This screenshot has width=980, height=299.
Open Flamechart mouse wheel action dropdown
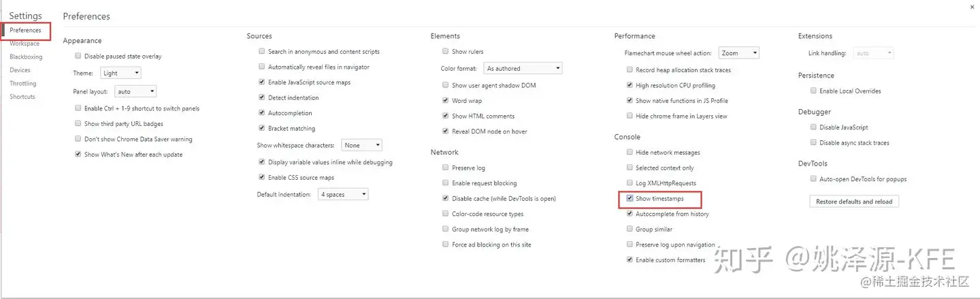click(x=738, y=53)
